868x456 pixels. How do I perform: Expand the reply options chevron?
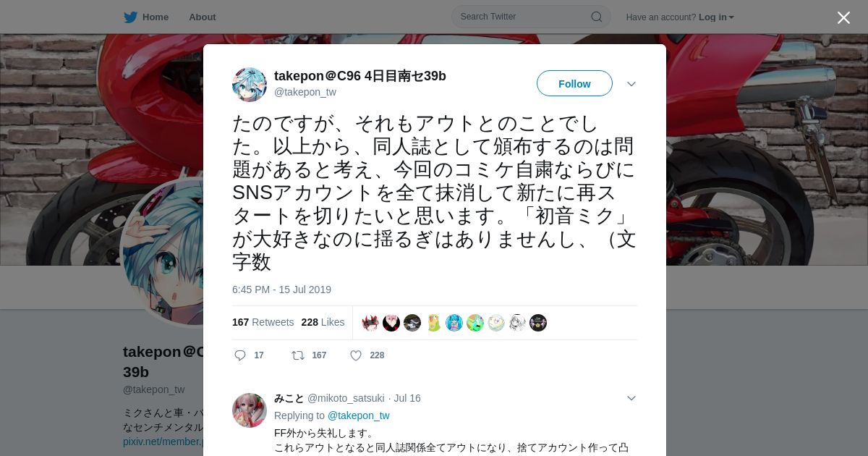pyautogui.click(x=631, y=398)
